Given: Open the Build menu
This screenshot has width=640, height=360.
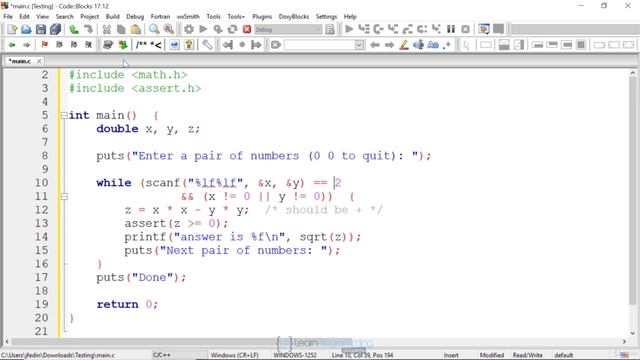Looking at the screenshot, I should 113,17.
